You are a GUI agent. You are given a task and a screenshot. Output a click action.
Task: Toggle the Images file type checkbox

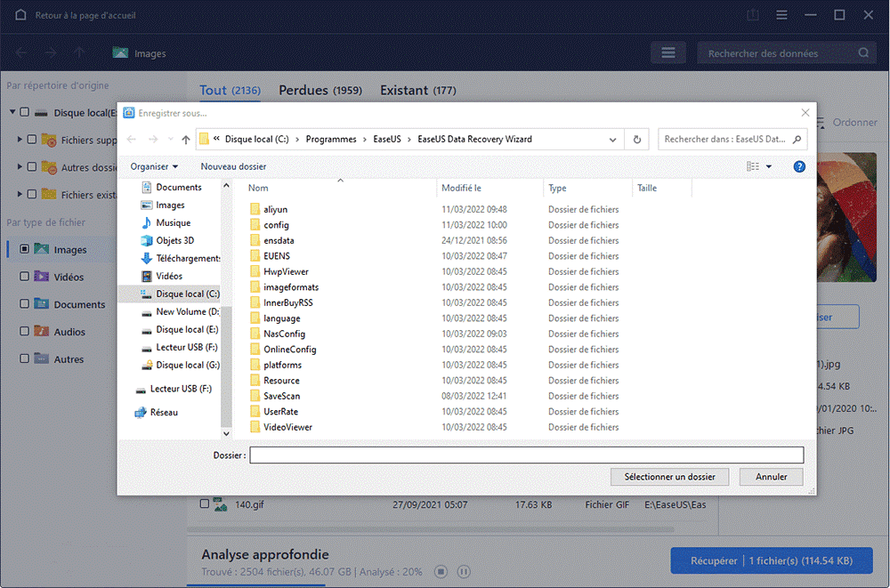tap(24, 249)
